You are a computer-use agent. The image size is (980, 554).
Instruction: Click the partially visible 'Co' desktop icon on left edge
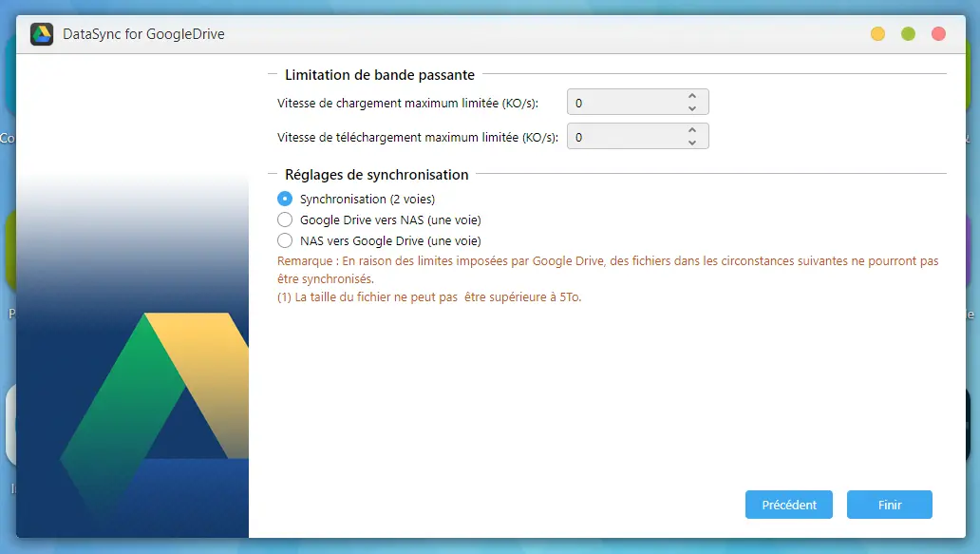pos(8,105)
